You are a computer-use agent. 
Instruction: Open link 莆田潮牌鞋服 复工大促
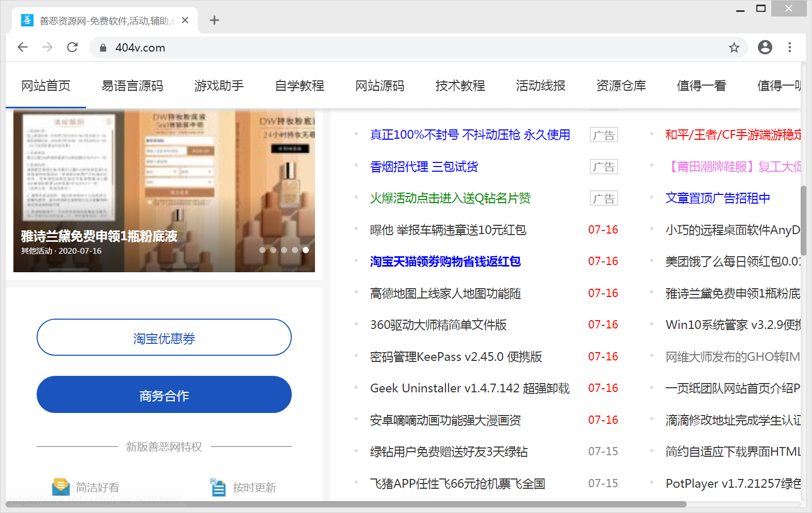tap(733, 167)
